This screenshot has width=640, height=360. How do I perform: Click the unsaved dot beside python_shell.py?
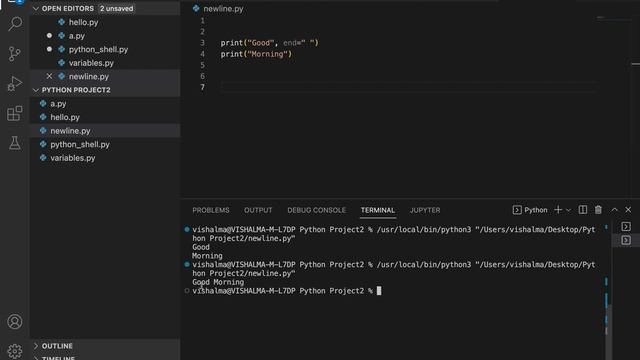(x=49, y=49)
